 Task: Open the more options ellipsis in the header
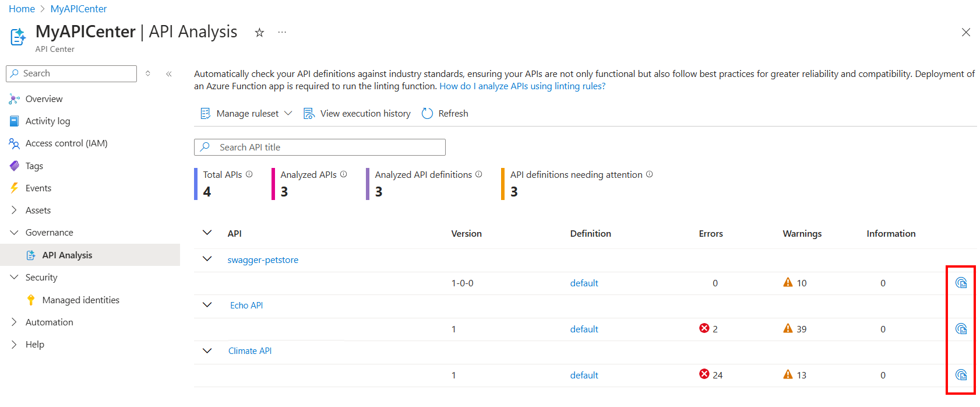pos(282,32)
